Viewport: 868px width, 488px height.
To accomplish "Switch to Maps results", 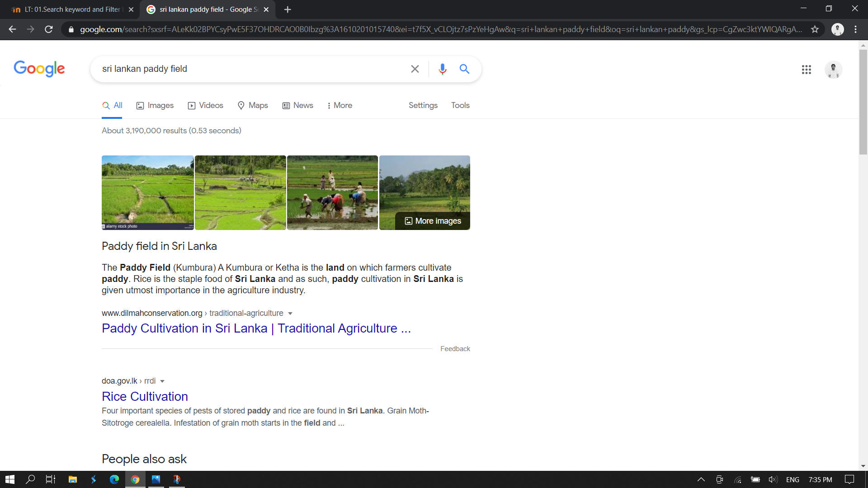I will [253, 105].
